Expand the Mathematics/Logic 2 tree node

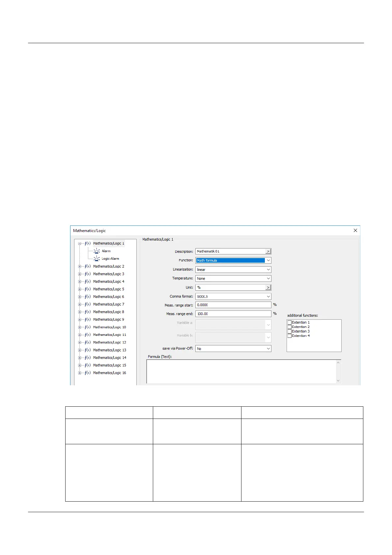tap(79, 266)
